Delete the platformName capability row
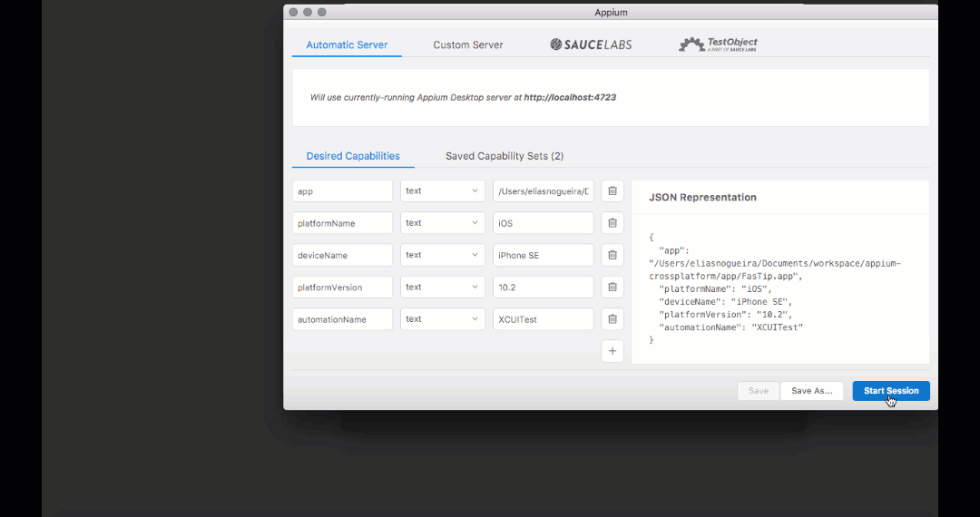This screenshot has height=517, width=980. click(612, 223)
